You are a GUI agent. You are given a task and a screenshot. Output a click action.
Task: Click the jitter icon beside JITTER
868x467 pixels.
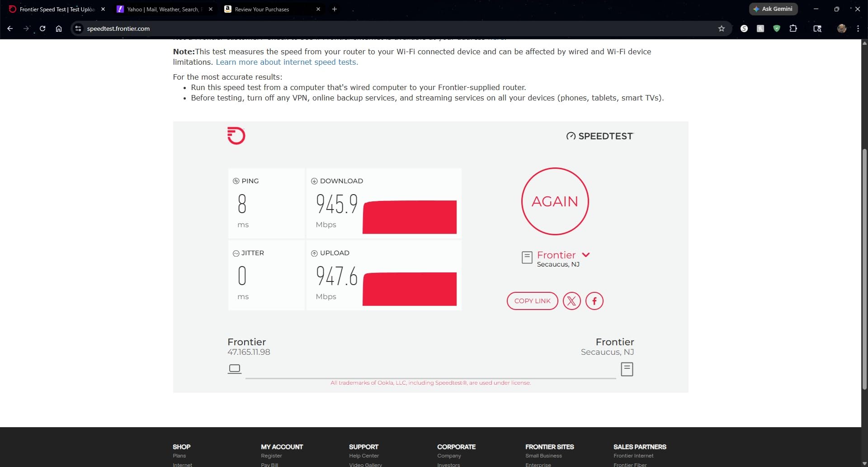(x=236, y=253)
